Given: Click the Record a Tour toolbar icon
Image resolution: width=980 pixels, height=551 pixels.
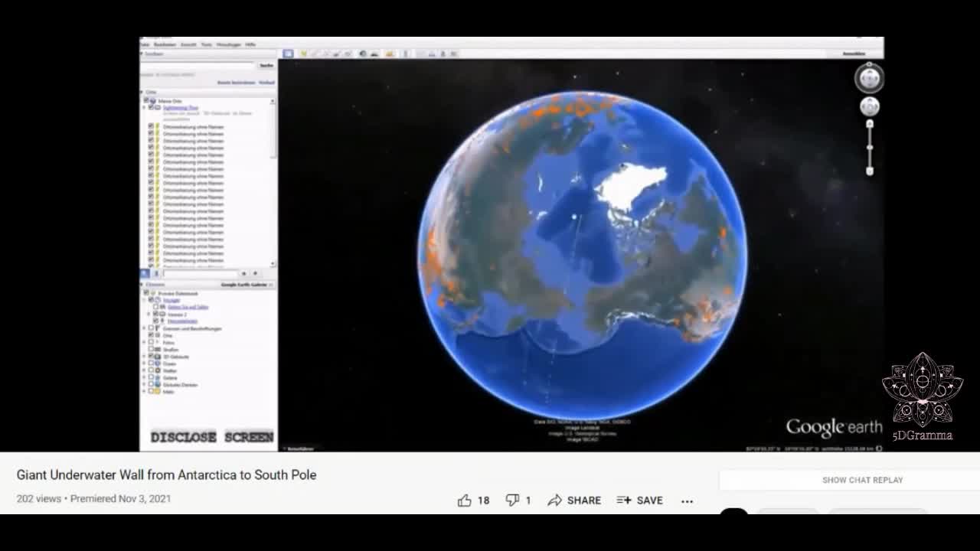Looking at the screenshot, I should (x=348, y=54).
